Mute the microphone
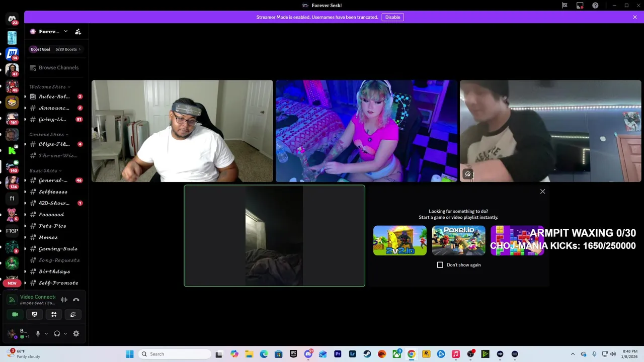 [37, 333]
